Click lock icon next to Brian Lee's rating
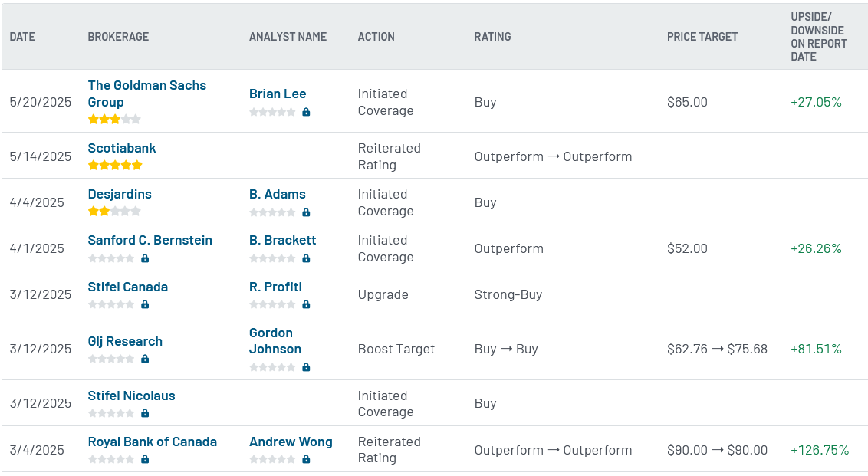Image resolution: width=868 pixels, height=476 pixels. (306, 112)
